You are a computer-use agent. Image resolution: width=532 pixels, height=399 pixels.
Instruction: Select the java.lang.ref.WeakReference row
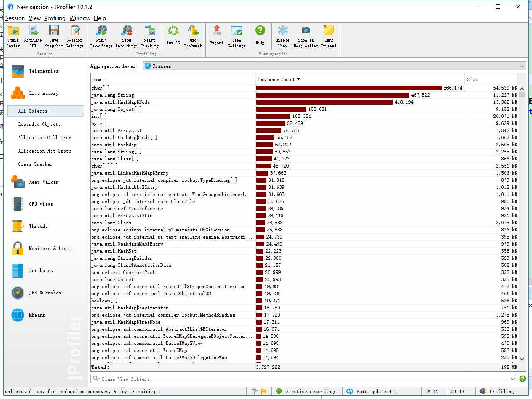305,208
